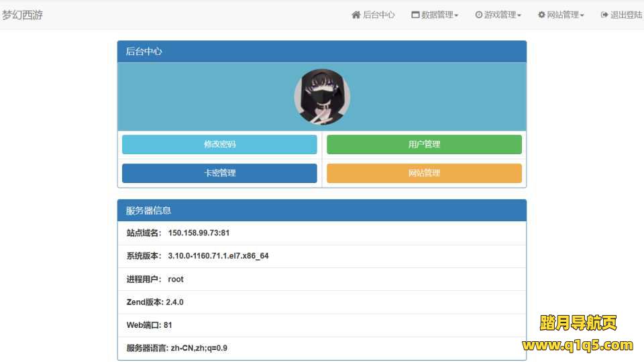644x362 pixels.
Task: Click 退出登陆 to log out
Action: (x=622, y=15)
